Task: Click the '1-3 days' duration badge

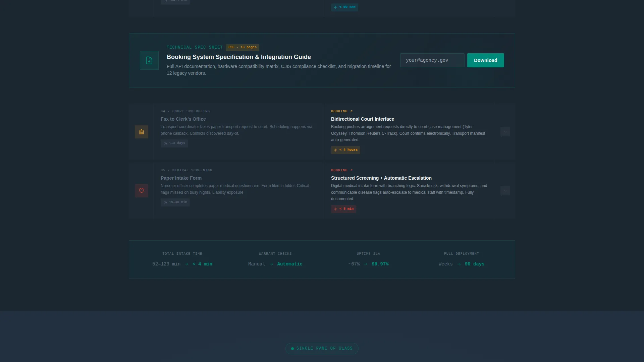Action: coord(174,143)
